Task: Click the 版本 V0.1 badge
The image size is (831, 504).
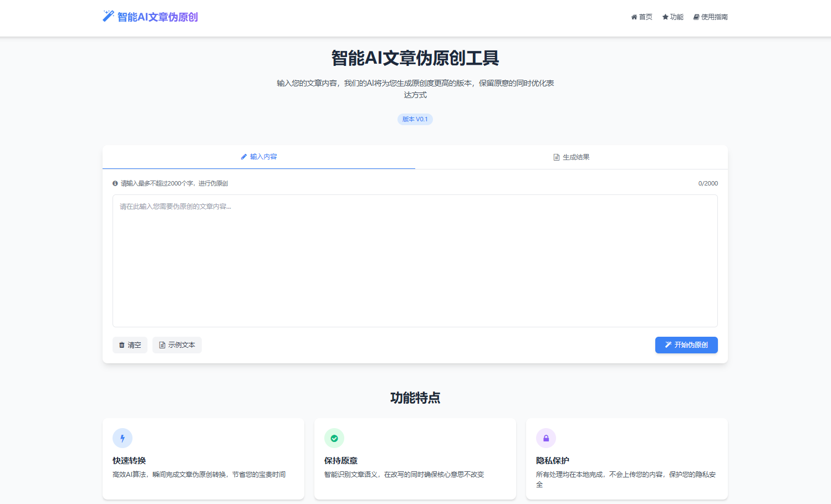Action: click(x=415, y=119)
